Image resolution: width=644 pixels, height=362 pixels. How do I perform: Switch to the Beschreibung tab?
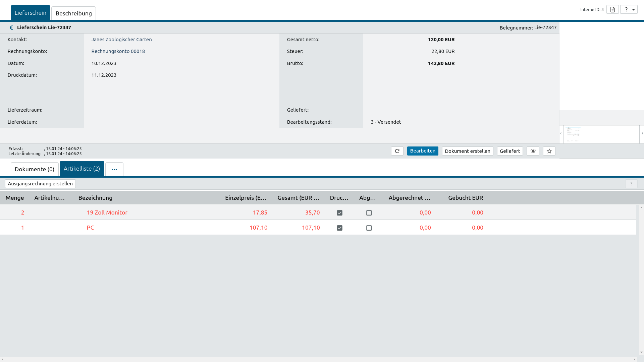point(73,13)
